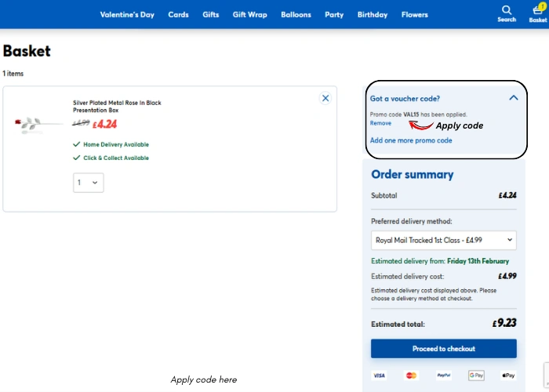Image resolution: width=549 pixels, height=392 pixels.
Task: Open the Valentine's Day menu
Action: (x=127, y=15)
